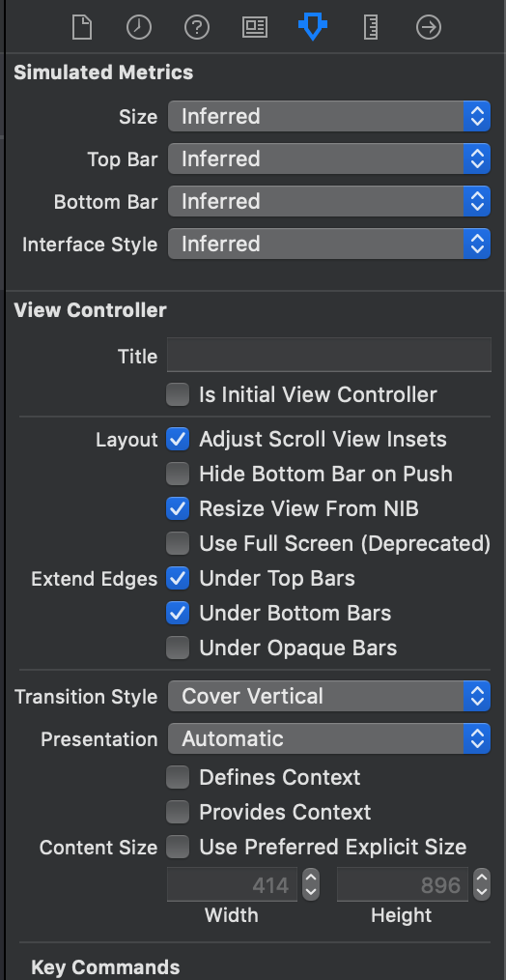Screen dimensions: 506x980
Task: Enable Hide Bottom Bar on Push
Action: click(178, 474)
